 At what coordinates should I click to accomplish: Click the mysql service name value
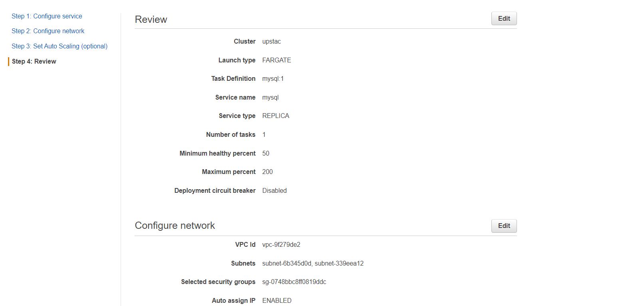point(270,97)
